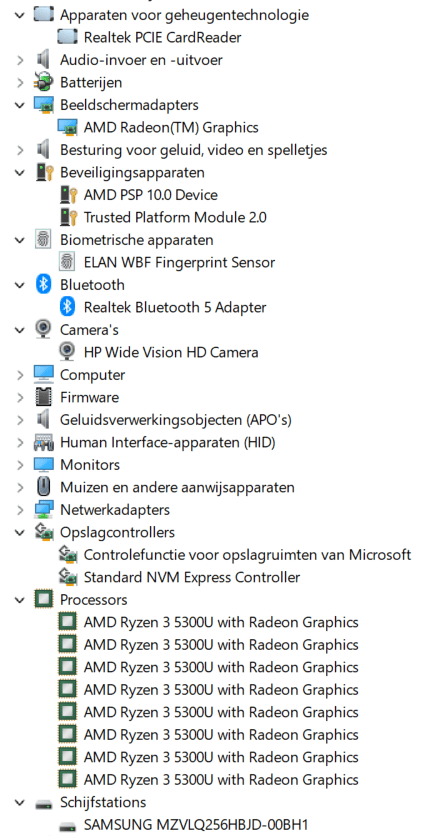Click the Batterijen category icon

(x=43, y=82)
